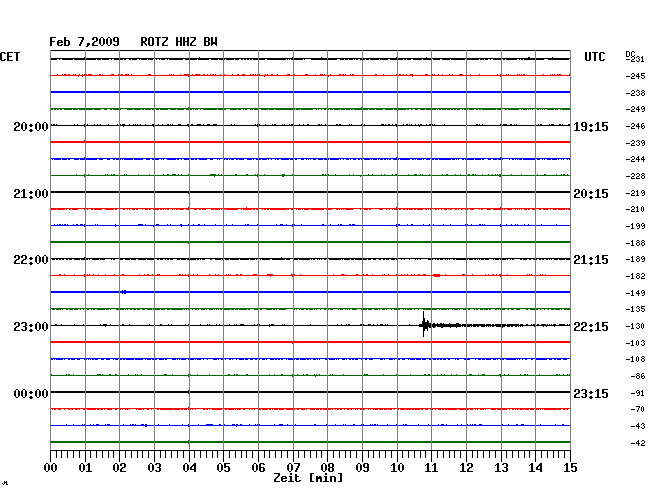Click the "23:15" UTC time label
This screenshot has width=650, height=494.
click(591, 393)
